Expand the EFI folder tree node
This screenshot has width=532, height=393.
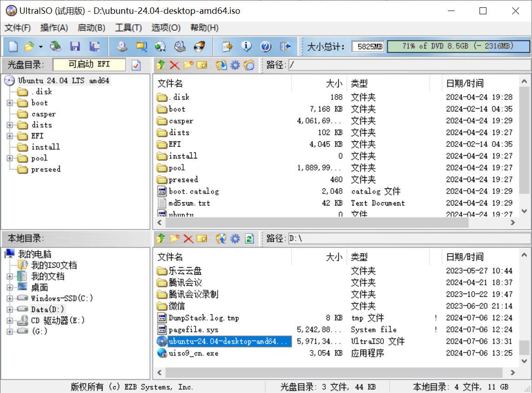point(10,136)
